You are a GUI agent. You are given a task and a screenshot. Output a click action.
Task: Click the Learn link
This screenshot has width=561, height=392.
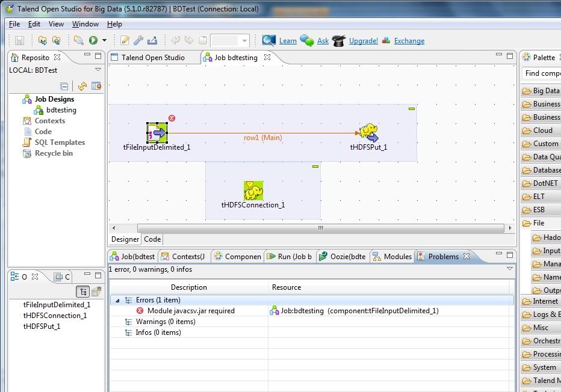tap(288, 41)
